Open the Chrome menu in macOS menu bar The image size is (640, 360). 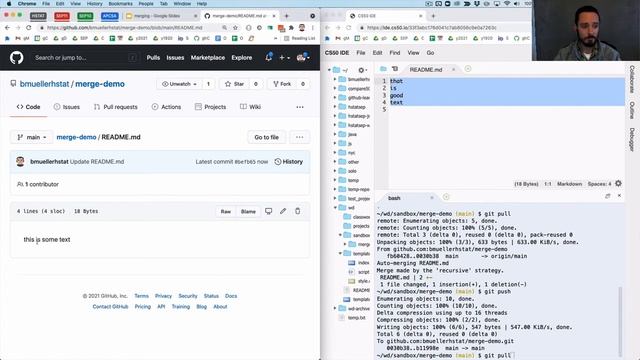point(27,4)
